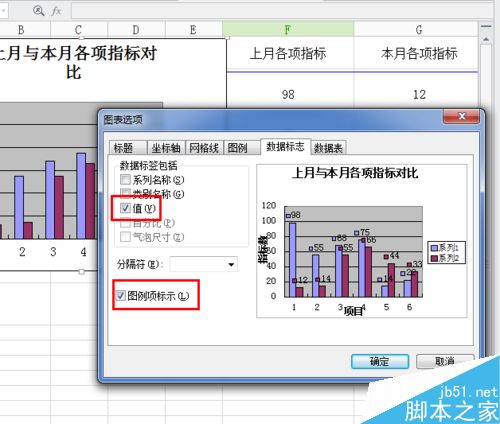Click the formula bar input field
Viewport: 500px width, 424px height.
283,11
